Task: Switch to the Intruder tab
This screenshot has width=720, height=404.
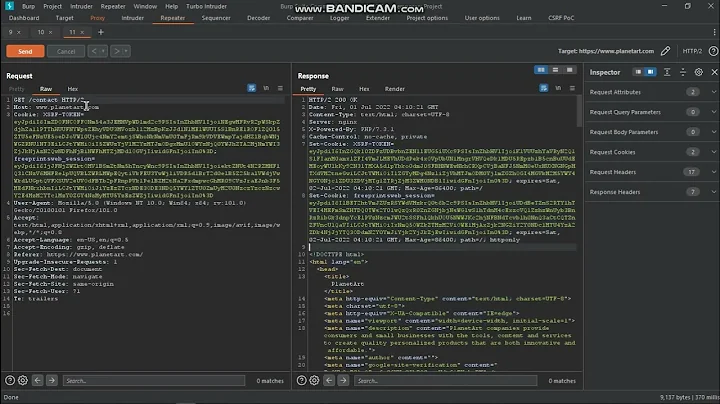Action: 133,18
